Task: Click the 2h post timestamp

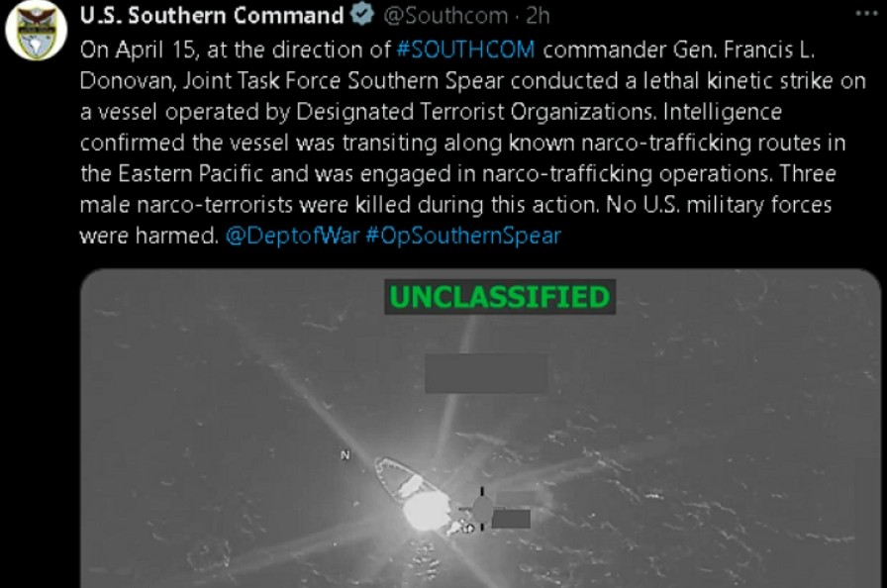Action: pyautogui.click(x=538, y=16)
